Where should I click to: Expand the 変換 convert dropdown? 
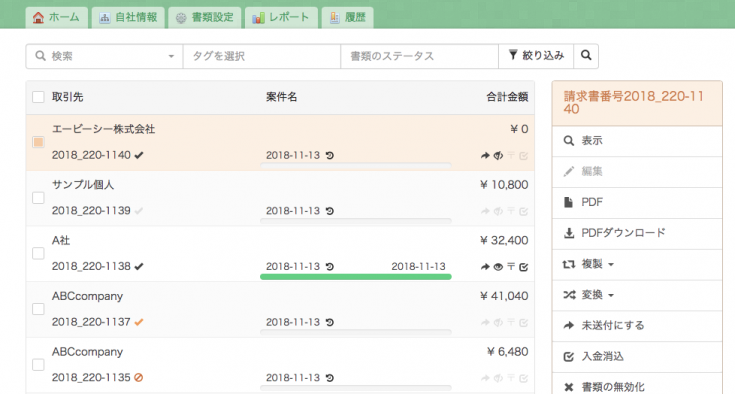[x=611, y=296]
